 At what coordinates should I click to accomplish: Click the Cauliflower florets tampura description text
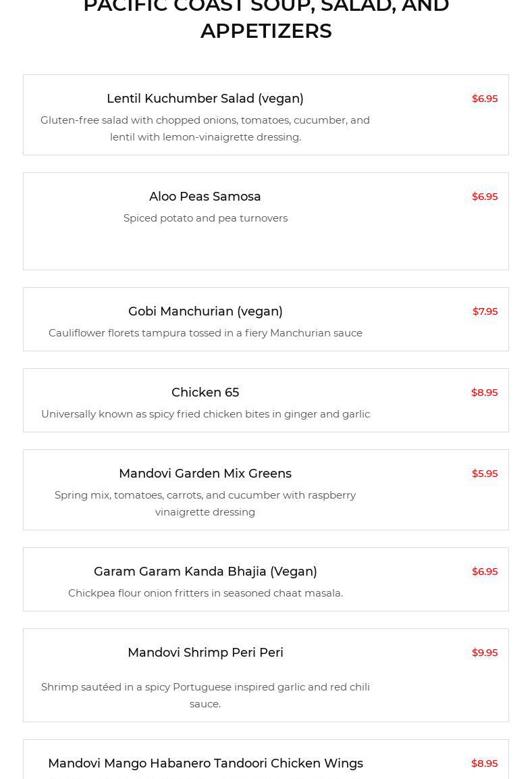pyautogui.click(x=205, y=333)
